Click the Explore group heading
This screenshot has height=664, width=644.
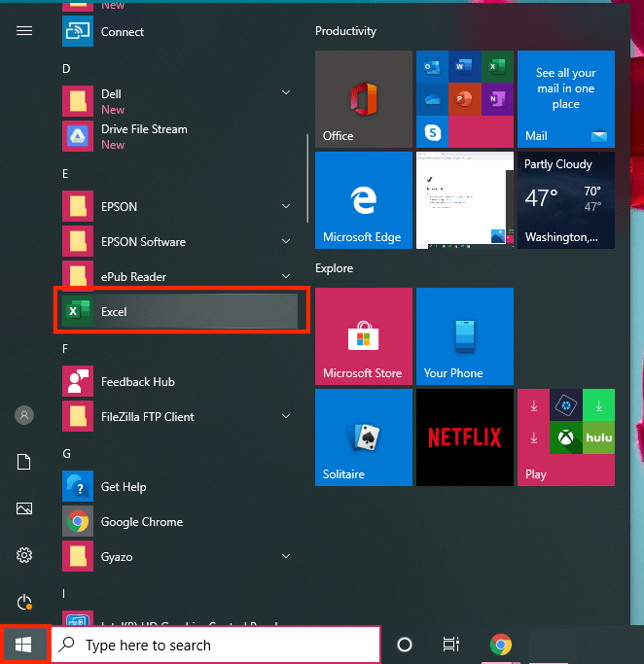[x=335, y=268]
